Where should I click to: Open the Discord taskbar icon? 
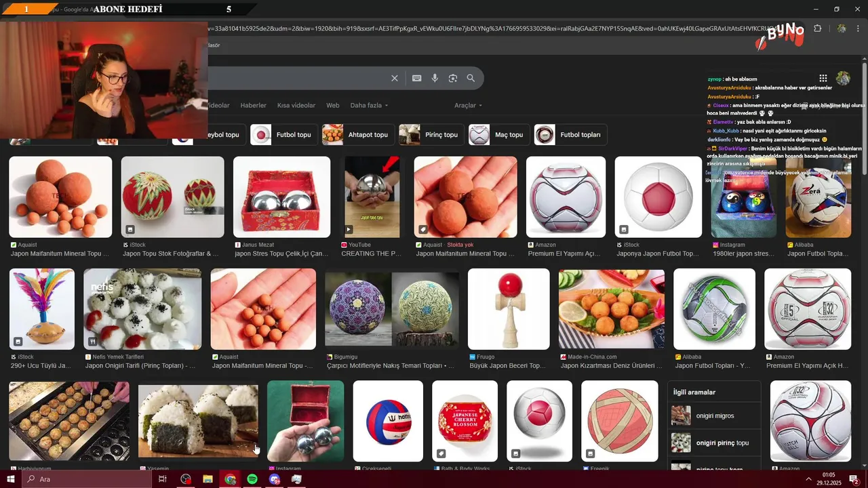[x=274, y=479]
